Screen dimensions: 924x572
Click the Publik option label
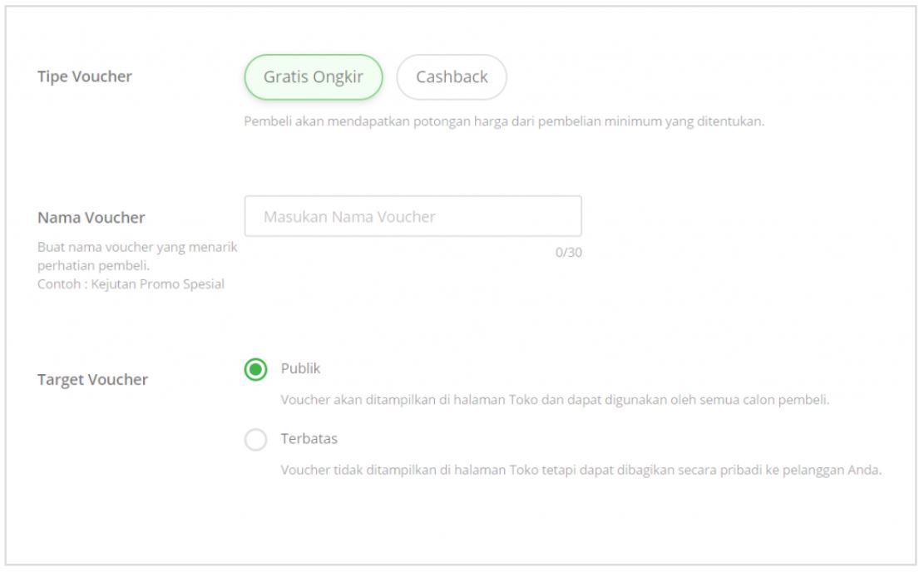point(300,369)
